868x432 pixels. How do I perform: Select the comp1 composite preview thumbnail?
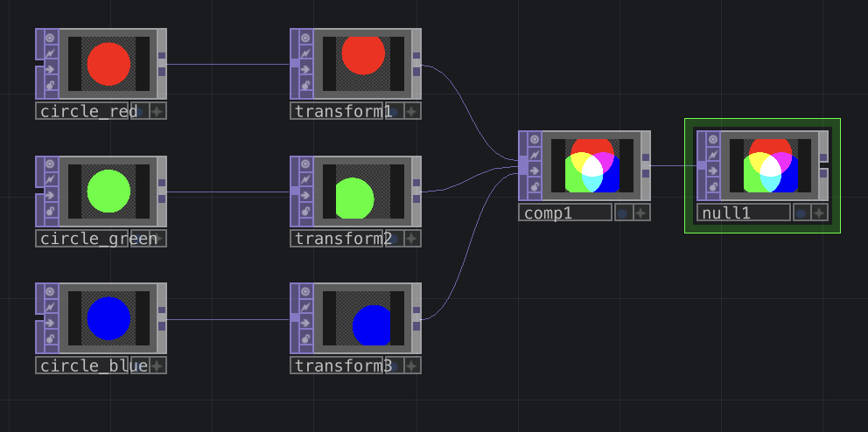pyautogui.click(x=592, y=166)
